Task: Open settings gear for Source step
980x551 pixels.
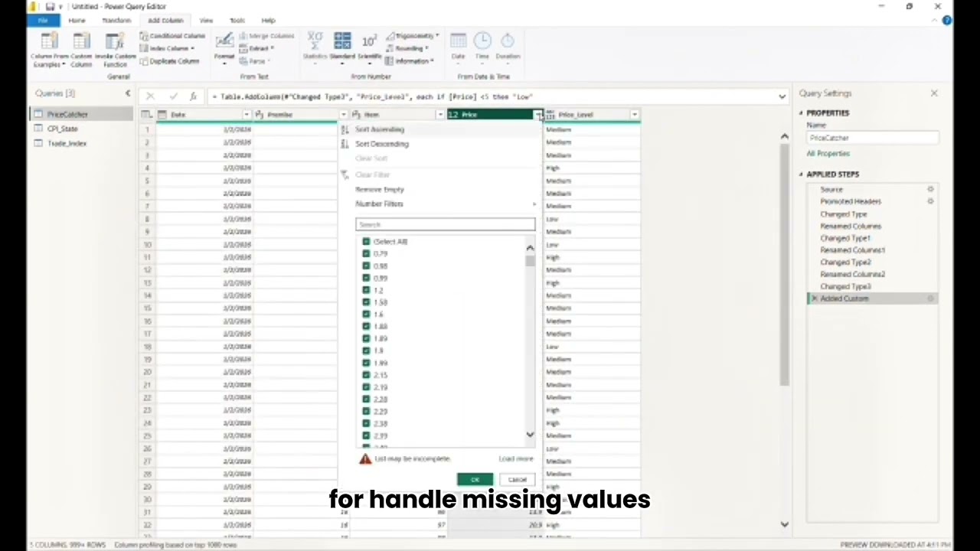Action: pos(930,189)
